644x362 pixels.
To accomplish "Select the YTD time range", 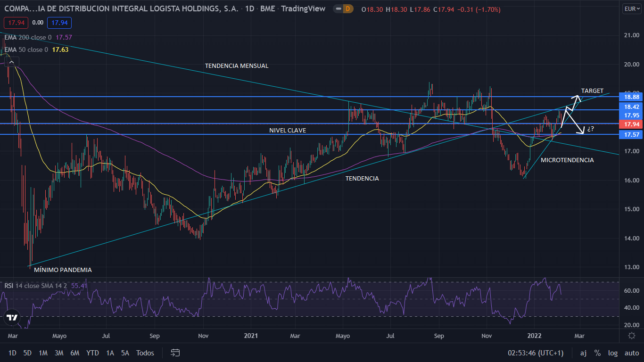I will 92,353.
